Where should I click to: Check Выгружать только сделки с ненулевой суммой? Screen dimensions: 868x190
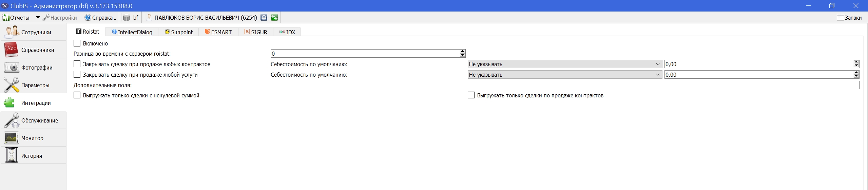point(77,95)
